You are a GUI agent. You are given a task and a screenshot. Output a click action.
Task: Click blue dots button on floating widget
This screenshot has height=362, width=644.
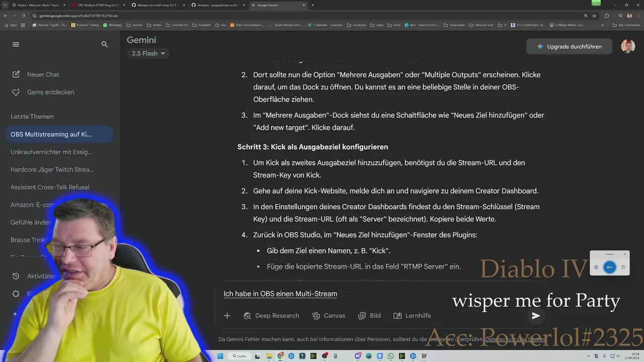[x=610, y=267]
